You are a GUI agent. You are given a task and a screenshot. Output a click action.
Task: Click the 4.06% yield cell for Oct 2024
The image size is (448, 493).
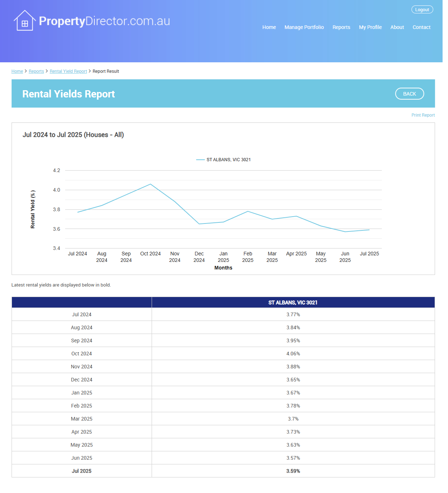[x=293, y=354]
